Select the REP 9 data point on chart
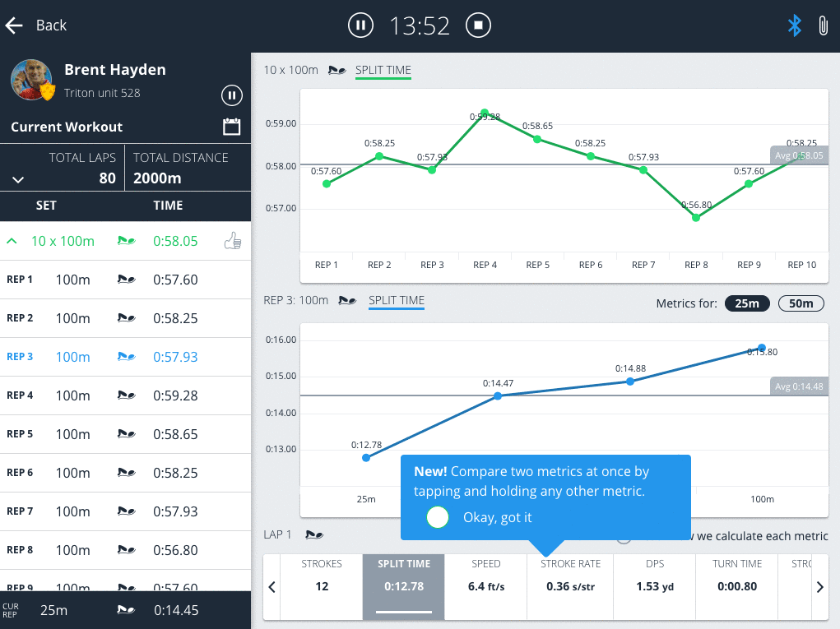Screen dimensions: 840x629 pos(749,183)
